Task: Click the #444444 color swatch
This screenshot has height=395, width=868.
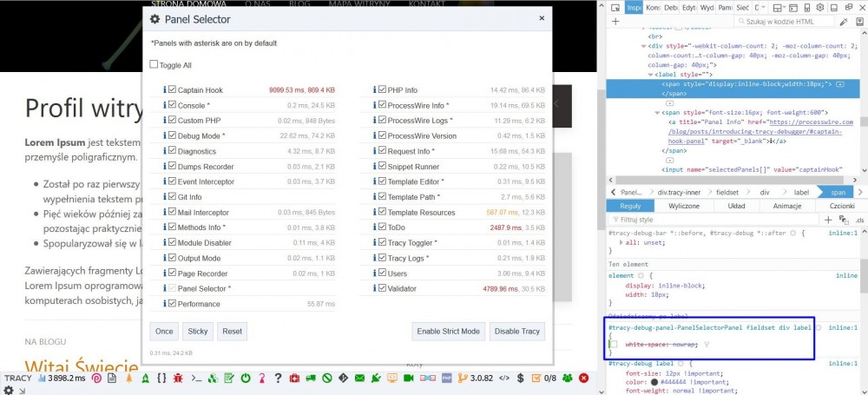Action: pyautogui.click(x=654, y=381)
